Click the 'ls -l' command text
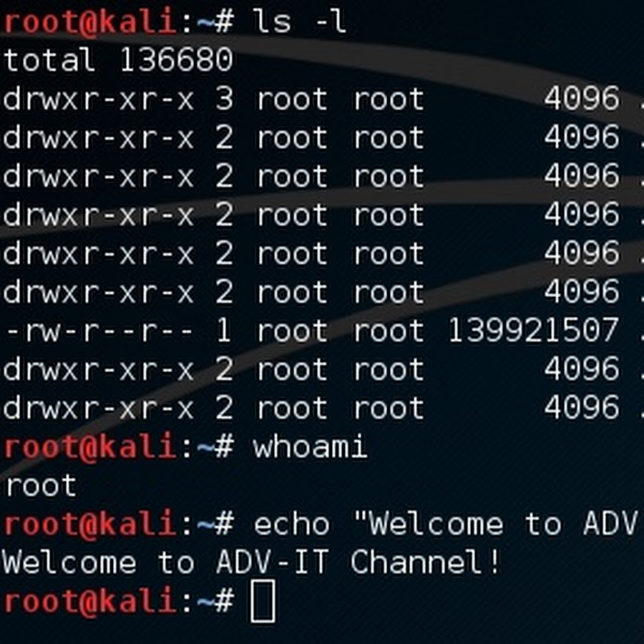This screenshot has height=644, width=644. pyautogui.click(x=299, y=21)
